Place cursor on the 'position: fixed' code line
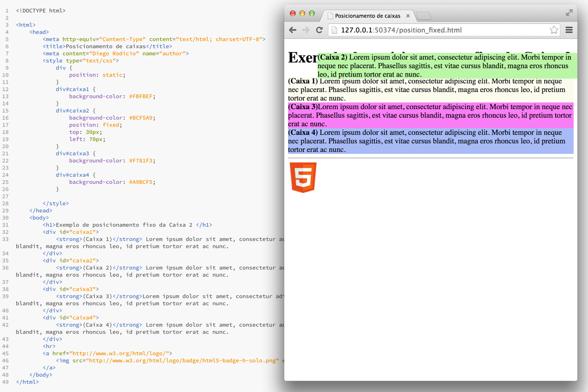 tap(95, 125)
